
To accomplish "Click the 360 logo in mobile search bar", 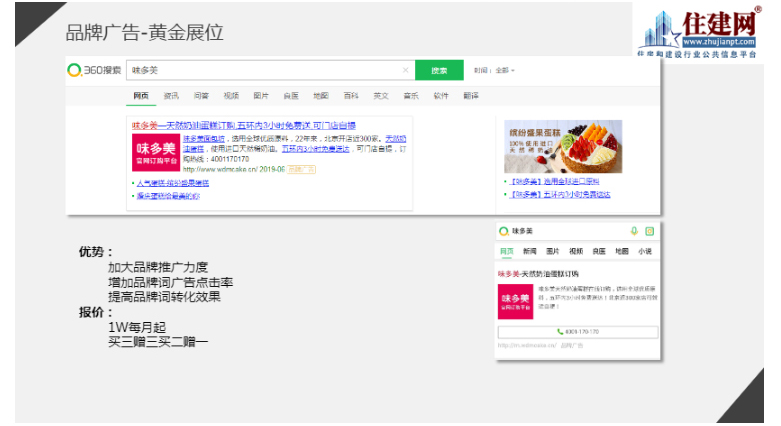I will click(504, 230).
